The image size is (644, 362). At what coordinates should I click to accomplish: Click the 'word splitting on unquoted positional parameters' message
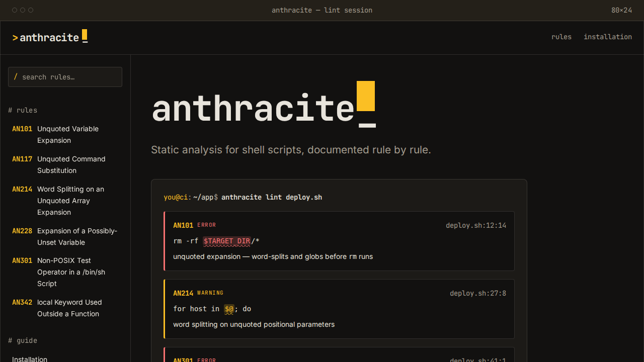[254, 324]
